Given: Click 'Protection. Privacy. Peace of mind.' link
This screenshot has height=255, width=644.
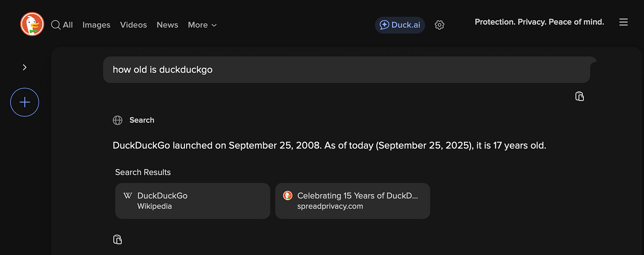Looking at the screenshot, I should pyautogui.click(x=539, y=22).
